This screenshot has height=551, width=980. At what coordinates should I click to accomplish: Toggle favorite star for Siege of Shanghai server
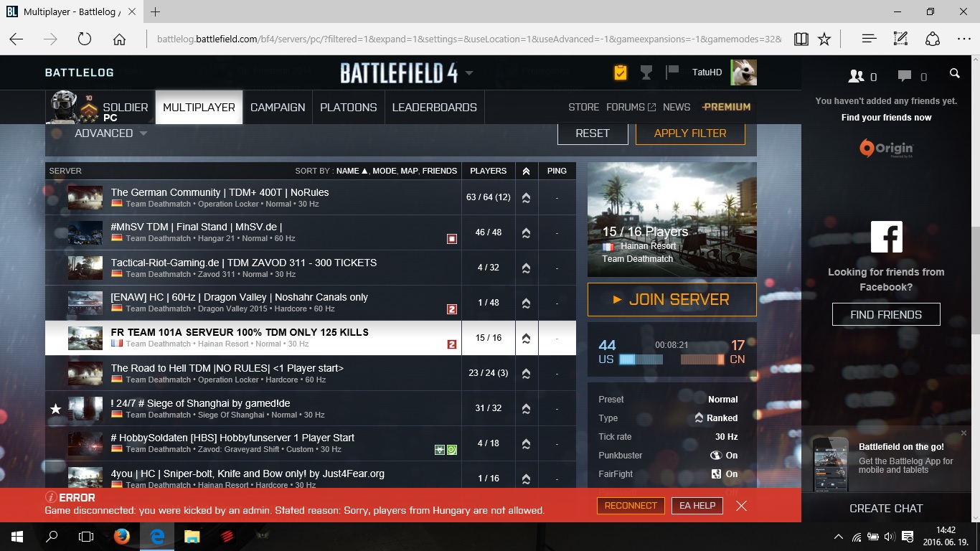click(55, 409)
